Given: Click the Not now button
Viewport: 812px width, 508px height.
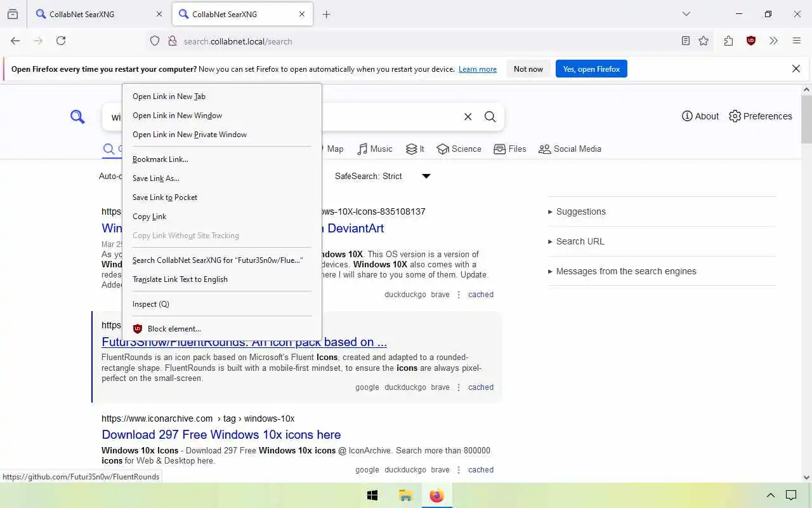Looking at the screenshot, I should [x=528, y=69].
